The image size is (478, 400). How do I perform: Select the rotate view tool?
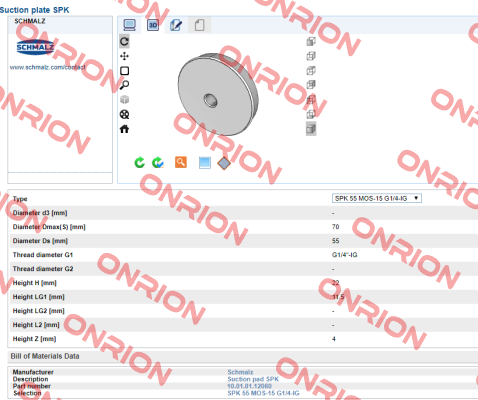point(124,41)
